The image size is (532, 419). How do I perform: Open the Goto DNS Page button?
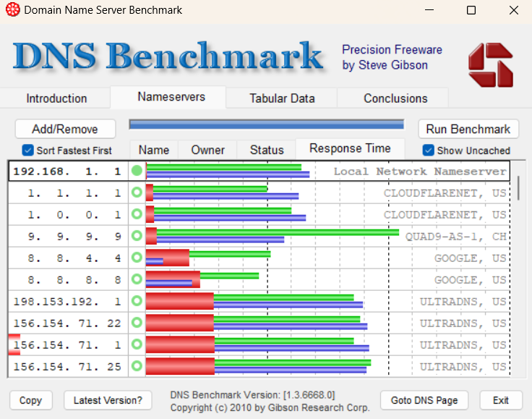pyautogui.click(x=424, y=400)
